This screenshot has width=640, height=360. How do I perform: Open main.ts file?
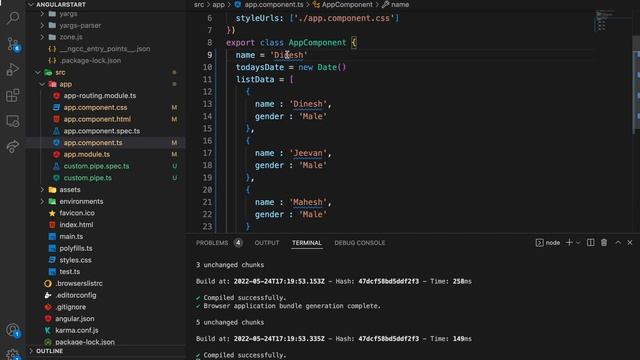pos(71,237)
